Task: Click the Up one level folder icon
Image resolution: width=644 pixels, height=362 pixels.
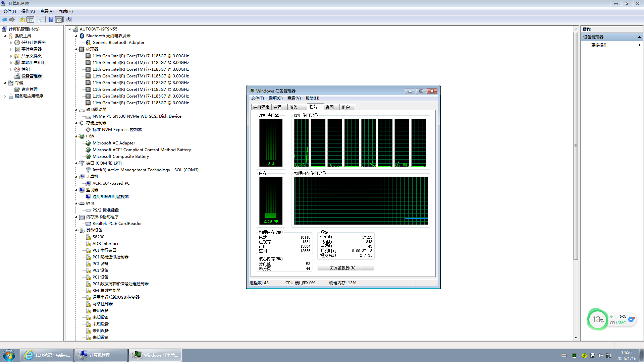Action: coord(22,19)
